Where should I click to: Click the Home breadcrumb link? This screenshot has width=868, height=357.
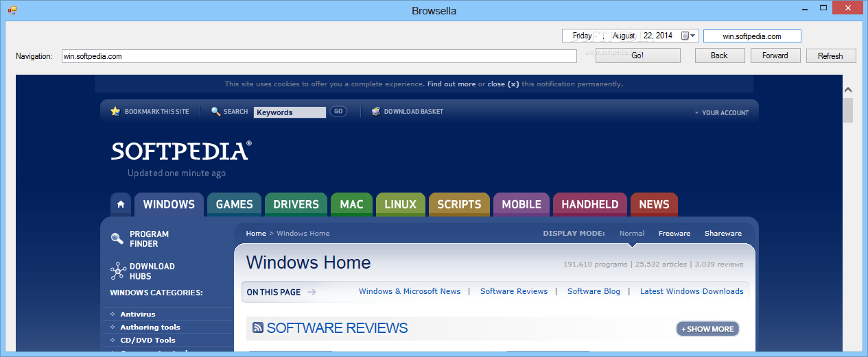click(x=256, y=234)
